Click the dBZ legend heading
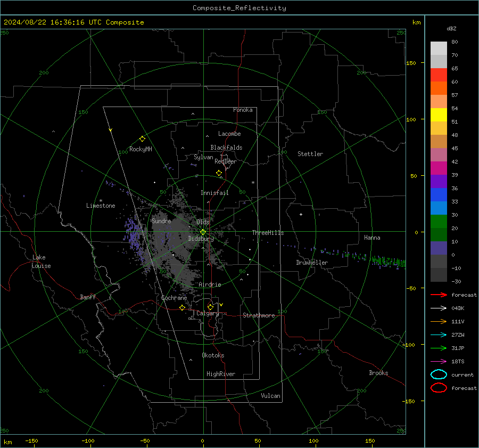 (x=451, y=28)
